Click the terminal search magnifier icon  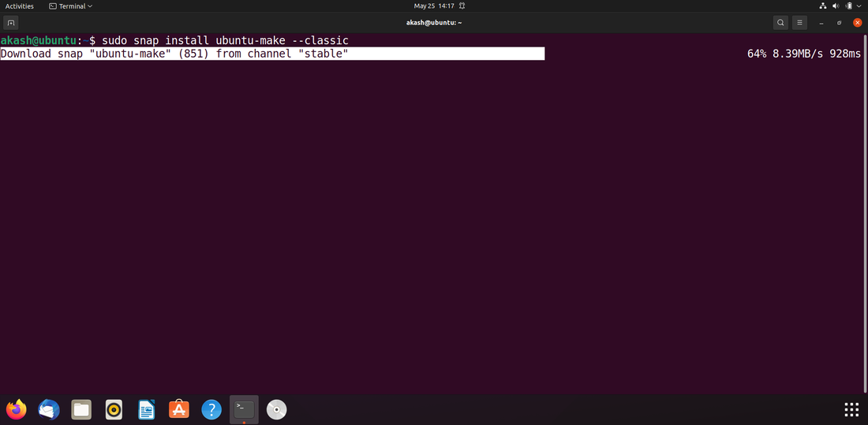click(x=780, y=23)
